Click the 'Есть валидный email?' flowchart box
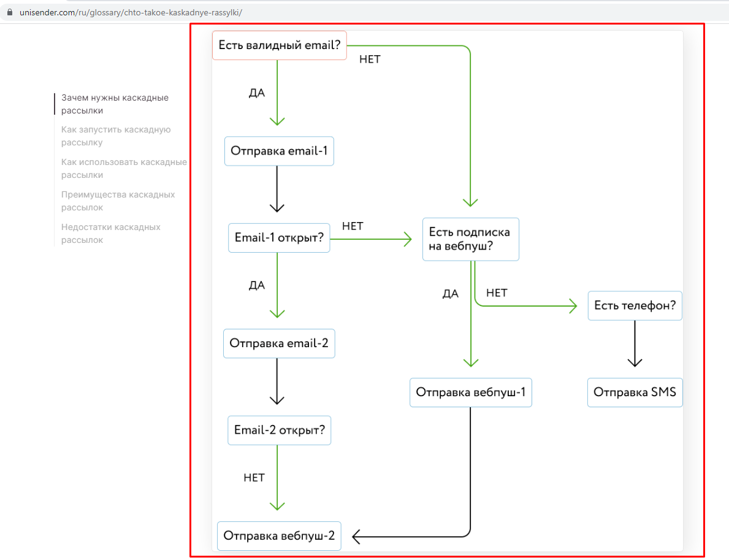This screenshot has width=729, height=560. [280, 45]
